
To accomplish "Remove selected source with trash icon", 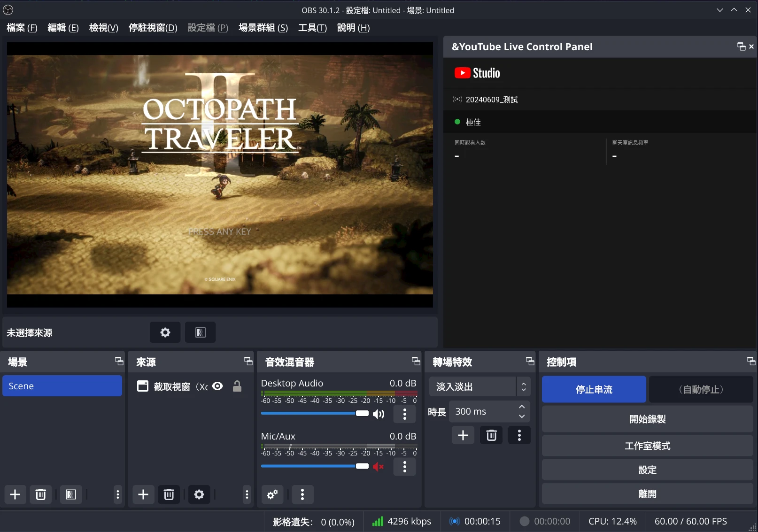I will [x=169, y=494].
